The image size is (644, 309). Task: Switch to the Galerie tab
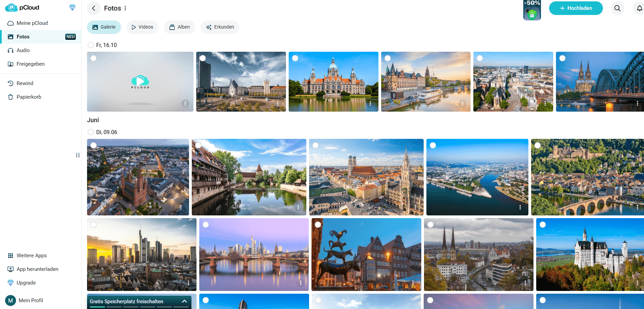[104, 27]
